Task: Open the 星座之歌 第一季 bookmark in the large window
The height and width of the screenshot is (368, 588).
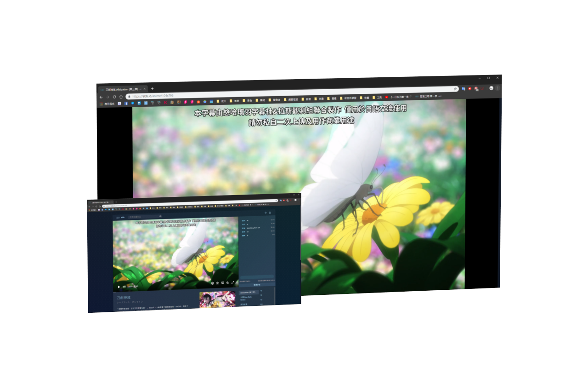Action: pos(428,97)
